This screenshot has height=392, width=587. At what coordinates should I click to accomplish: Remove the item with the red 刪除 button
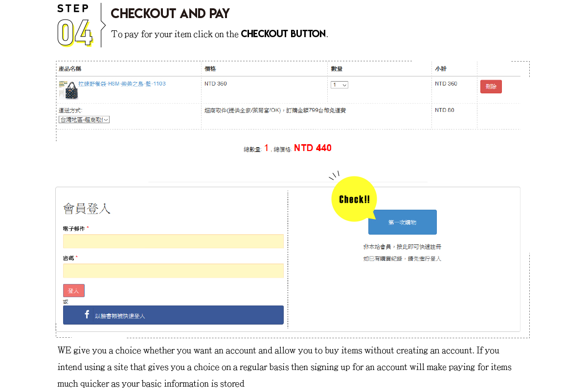tap(491, 87)
